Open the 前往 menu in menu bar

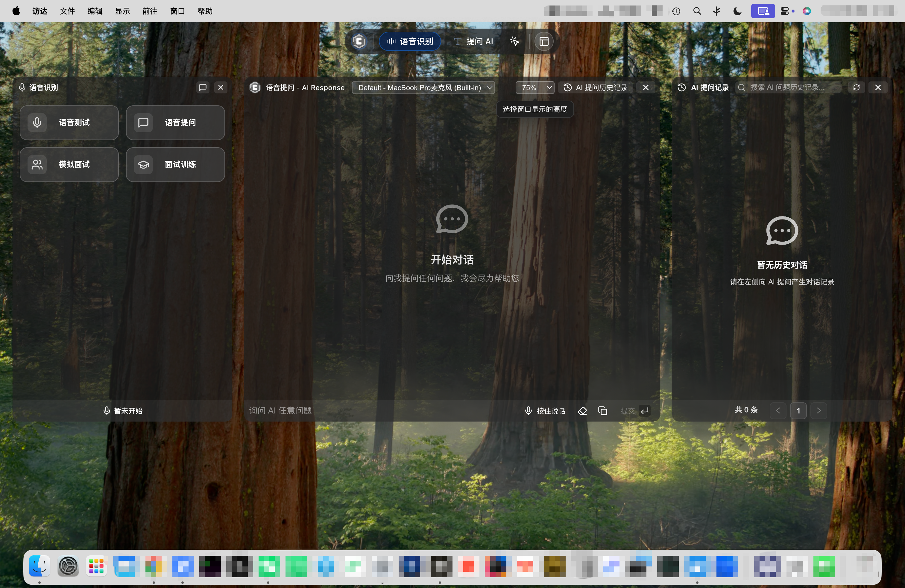click(150, 11)
